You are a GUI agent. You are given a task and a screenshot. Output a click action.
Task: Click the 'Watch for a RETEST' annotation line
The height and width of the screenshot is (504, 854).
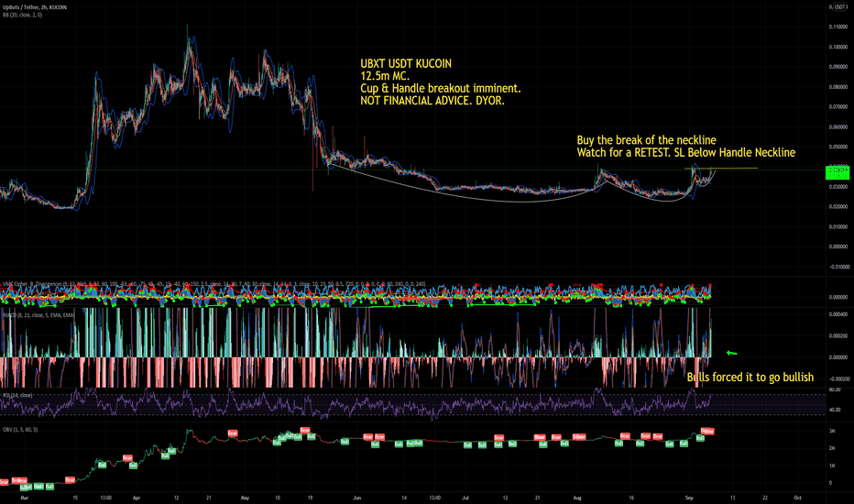pyautogui.click(x=685, y=152)
